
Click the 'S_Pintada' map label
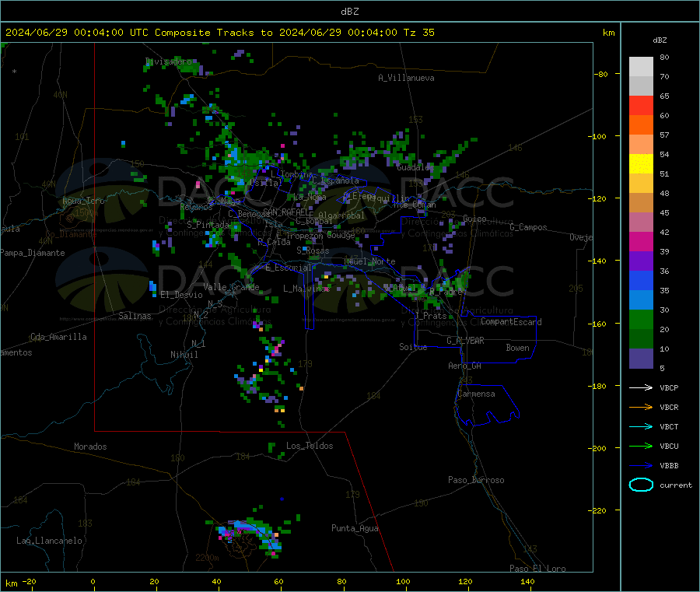(208, 225)
